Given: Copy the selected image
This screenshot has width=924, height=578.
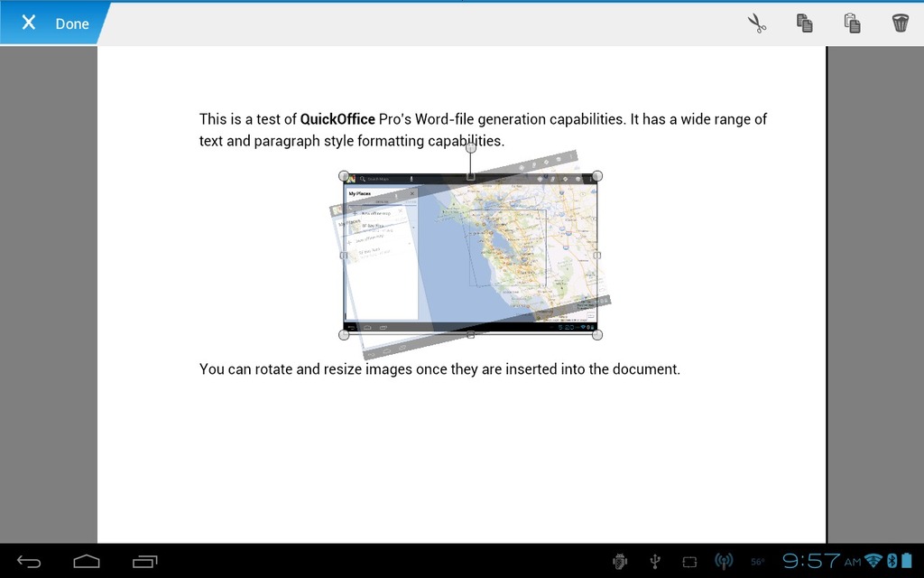Looking at the screenshot, I should click(804, 23).
